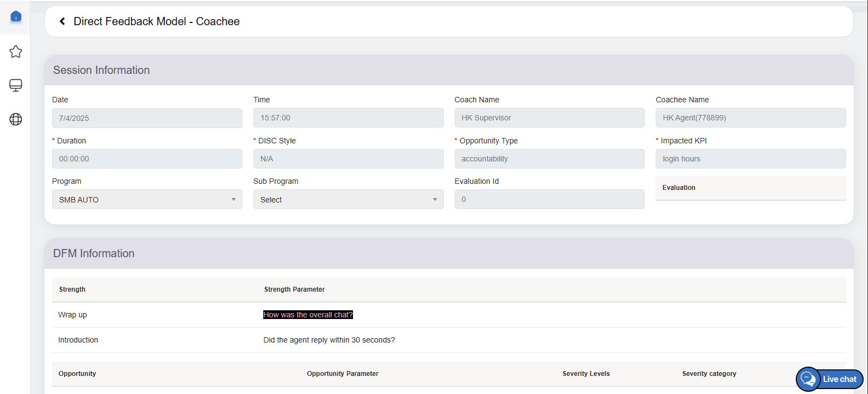
Task: Click the Opportunity Type accountability field
Action: pyautogui.click(x=549, y=159)
